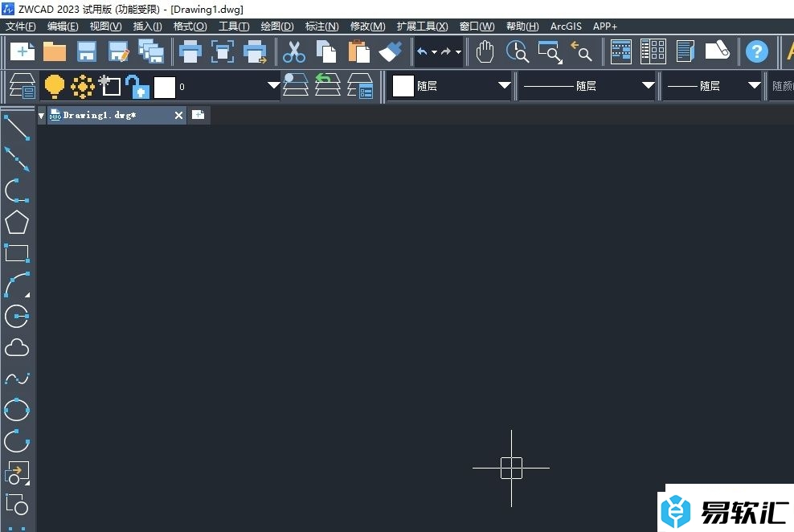The width and height of the screenshot is (794, 532).
Task: Select the Zoom Window tool
Action: click(550, 52)
